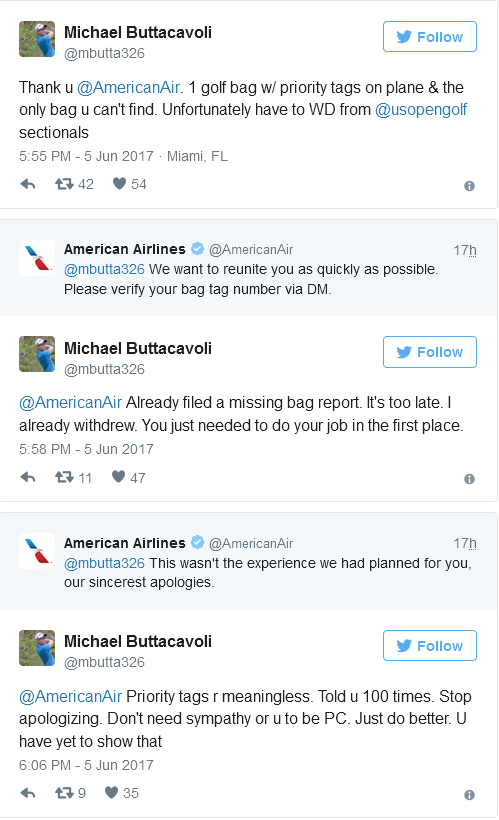Viewport: 499px width, 820px height.
Task: Reply to the first tweet about golf bag
Action: click(x=28, y=184)
